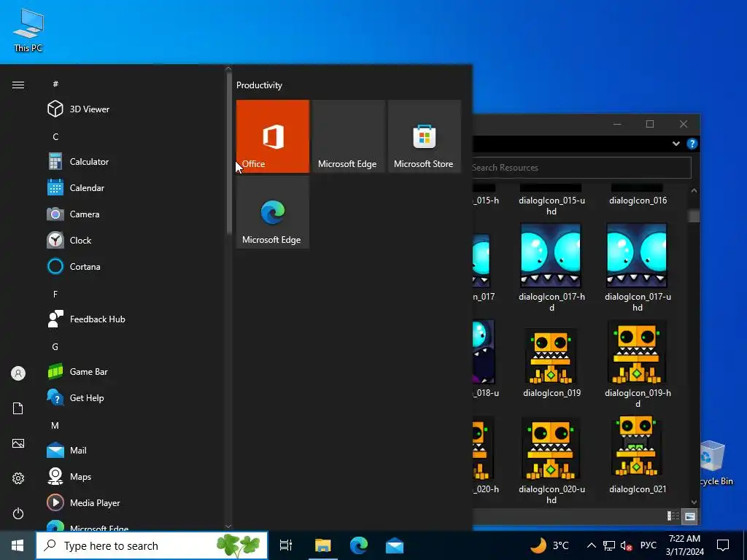The image size is (747, 560).
Task: Jump to the M letter group header
Action: point(55,425)
